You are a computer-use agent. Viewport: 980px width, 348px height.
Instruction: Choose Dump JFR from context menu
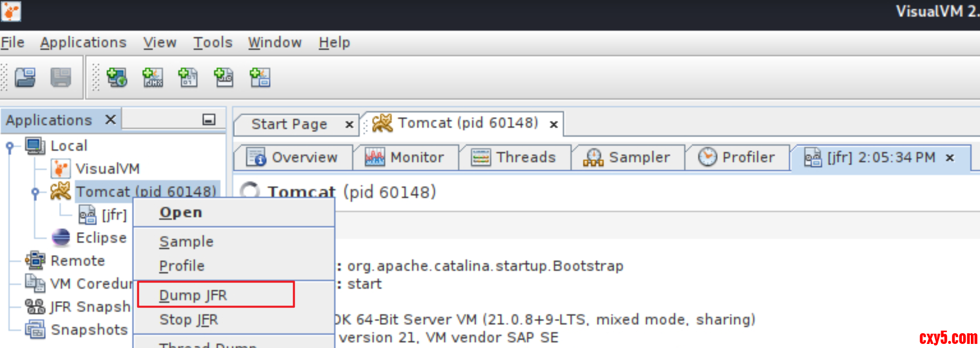click(193, 295)
